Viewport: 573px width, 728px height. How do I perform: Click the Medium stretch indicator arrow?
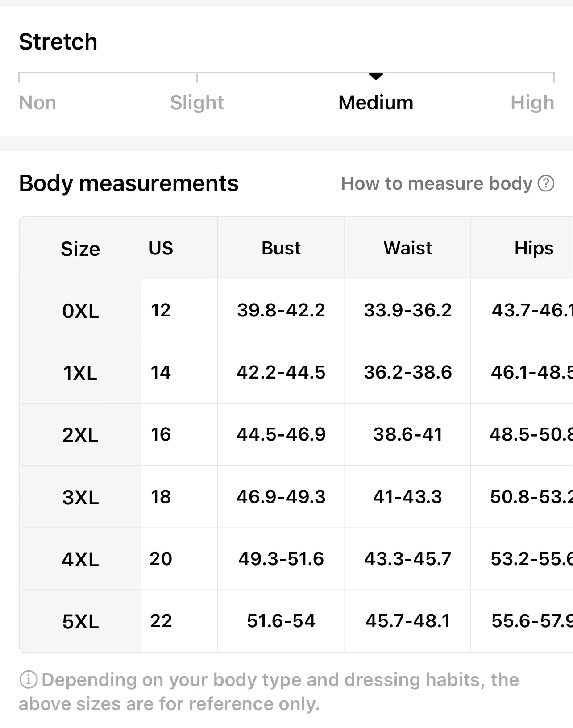[x=376, y=76]
